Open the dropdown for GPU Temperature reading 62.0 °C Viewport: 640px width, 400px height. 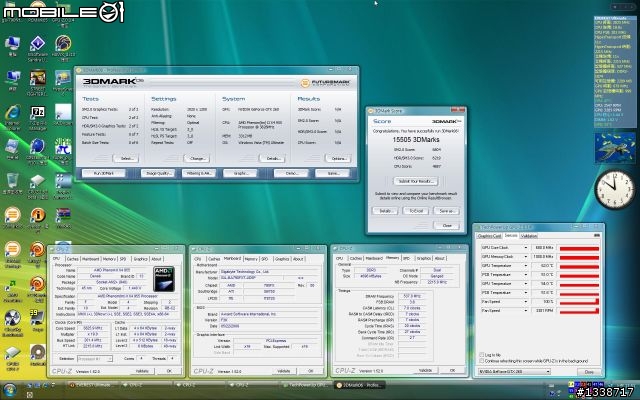525,266
